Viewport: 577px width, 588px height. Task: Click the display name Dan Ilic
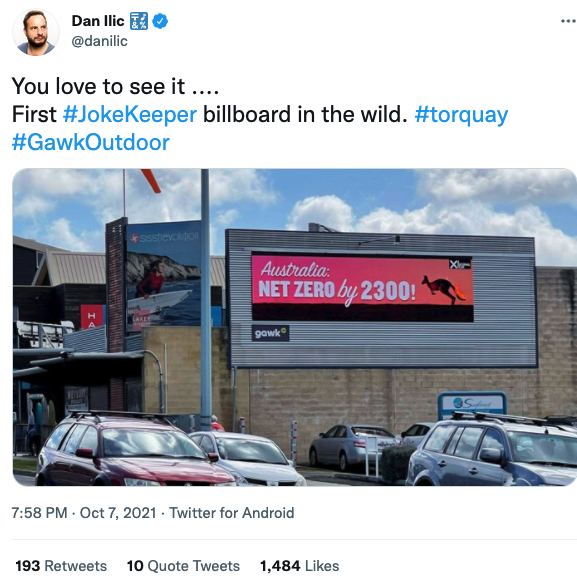coord(97,21)
